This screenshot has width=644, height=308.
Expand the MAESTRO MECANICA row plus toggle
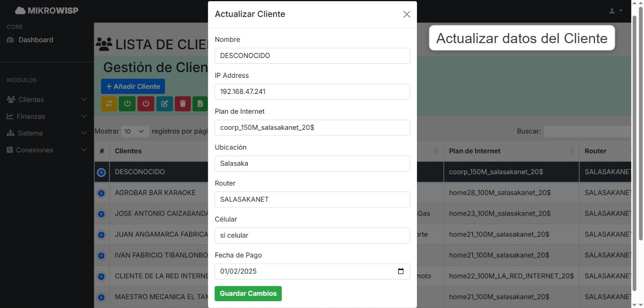(x=101, y=298)
